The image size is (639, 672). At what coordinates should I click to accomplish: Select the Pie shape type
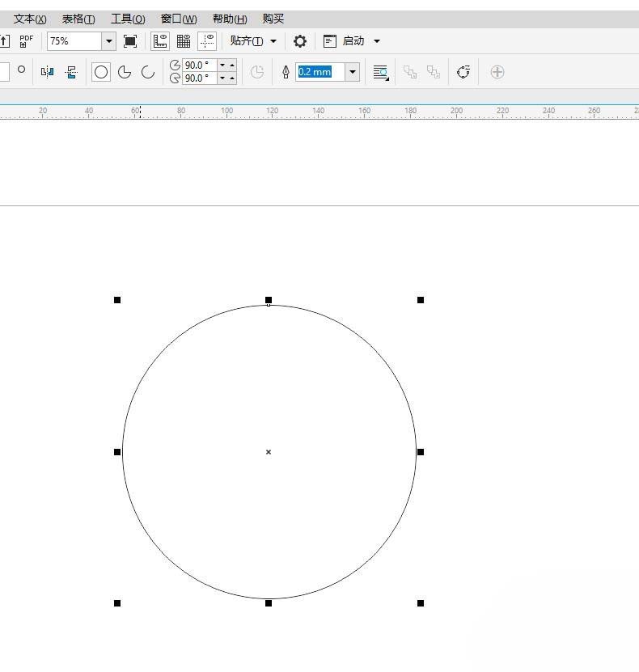pyautogui.click(x=125, y=72)
